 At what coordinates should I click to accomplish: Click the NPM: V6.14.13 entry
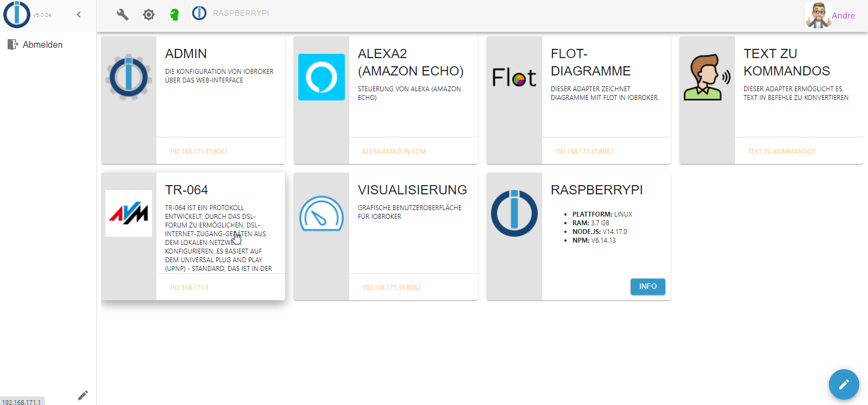594,241
